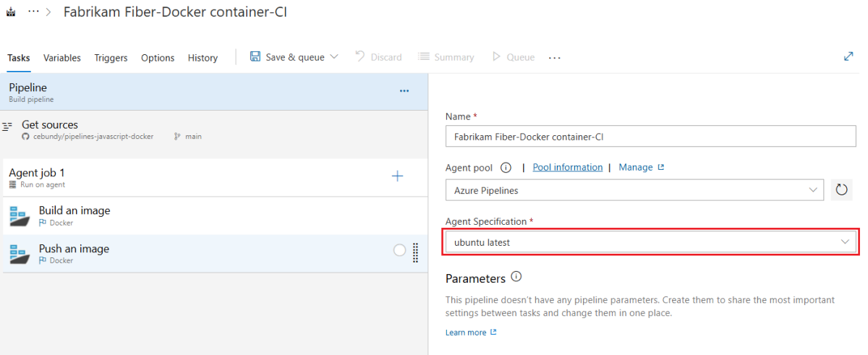Click the Docker icon of Push an image
The image size is (868, 355).
(19, 254)
